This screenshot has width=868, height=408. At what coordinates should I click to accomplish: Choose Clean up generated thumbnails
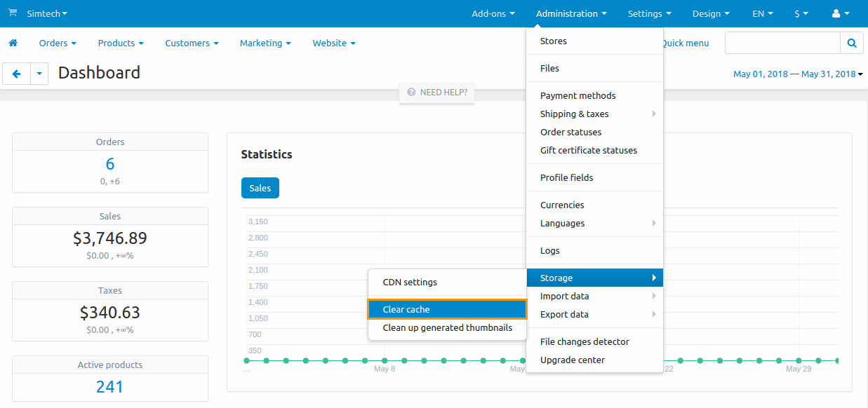click(x=447, y=327)
